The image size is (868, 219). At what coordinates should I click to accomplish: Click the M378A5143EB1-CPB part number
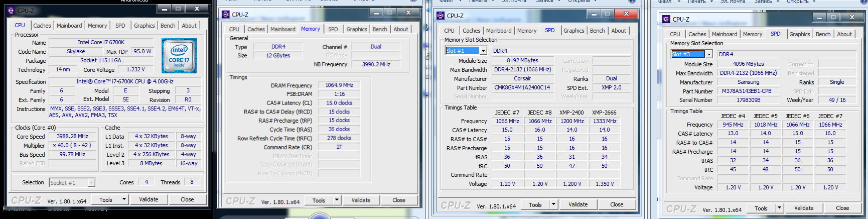point(749,91)
